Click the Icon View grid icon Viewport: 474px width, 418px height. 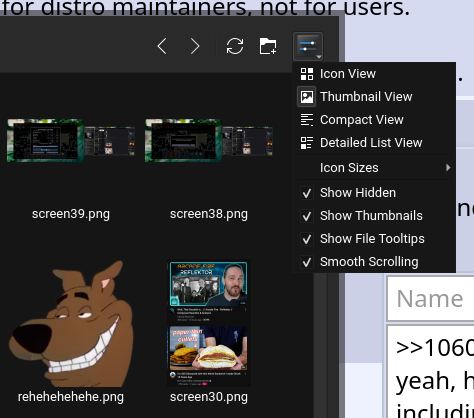307,74
